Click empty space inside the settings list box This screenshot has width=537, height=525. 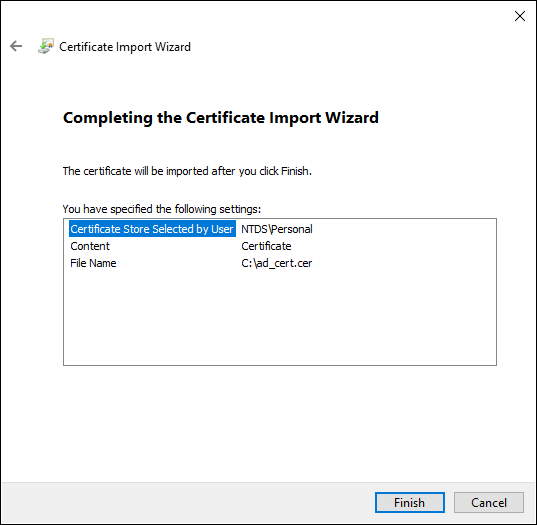(x=280, y=318)
